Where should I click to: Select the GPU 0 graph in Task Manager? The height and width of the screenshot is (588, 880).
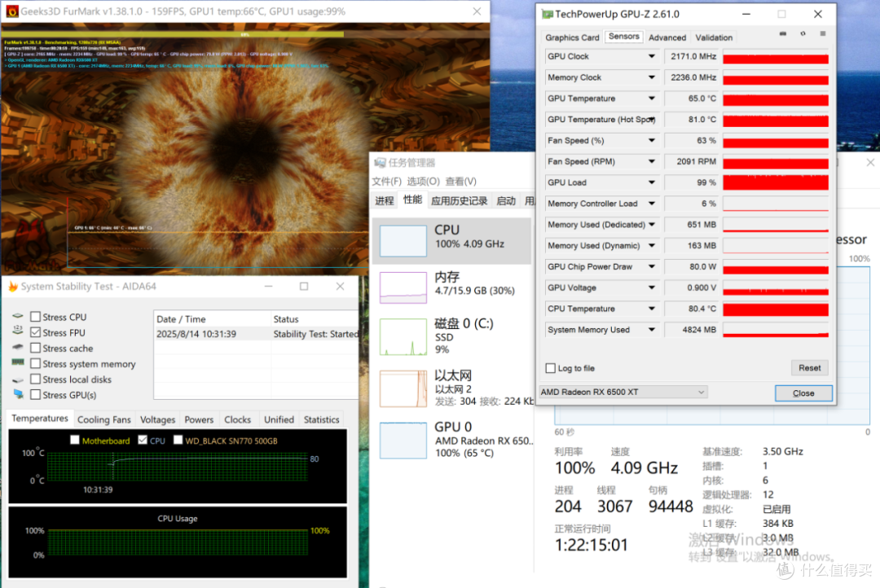pyautogui.click(x=403, y=441)
